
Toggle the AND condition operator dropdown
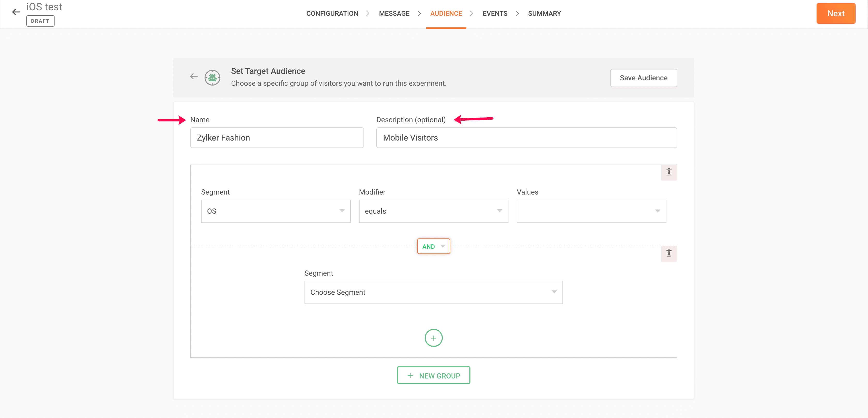point(433,246)
